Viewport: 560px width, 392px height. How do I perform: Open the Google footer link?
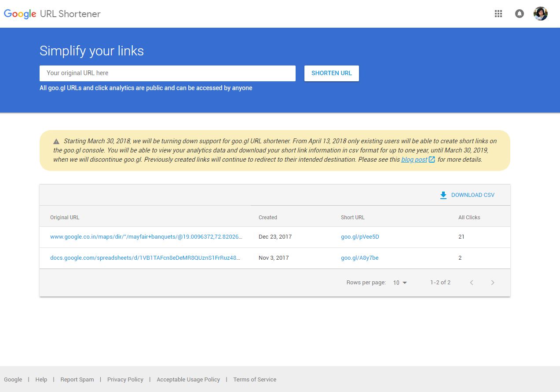click(13, 380)
